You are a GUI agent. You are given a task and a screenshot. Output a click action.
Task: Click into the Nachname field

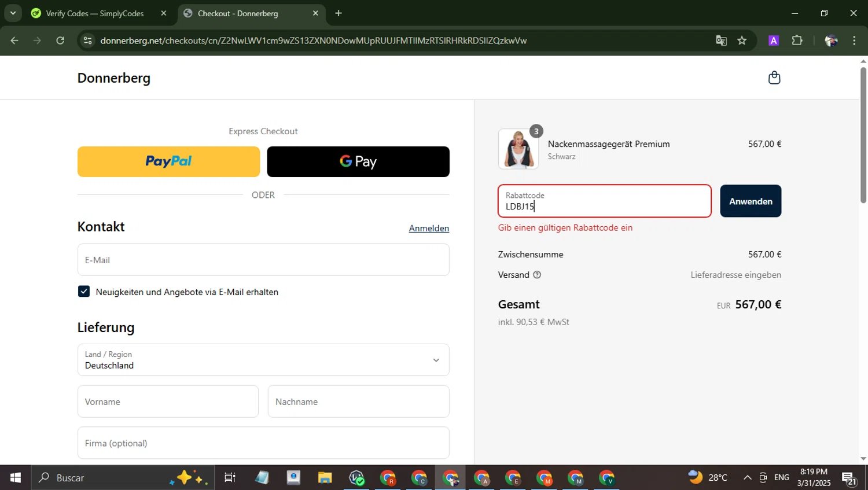[358, 401]
